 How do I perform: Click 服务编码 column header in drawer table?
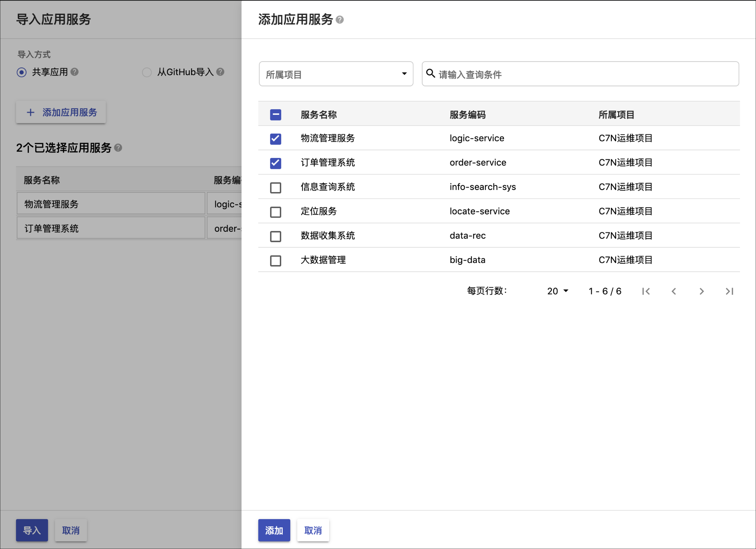click(468, 115)
